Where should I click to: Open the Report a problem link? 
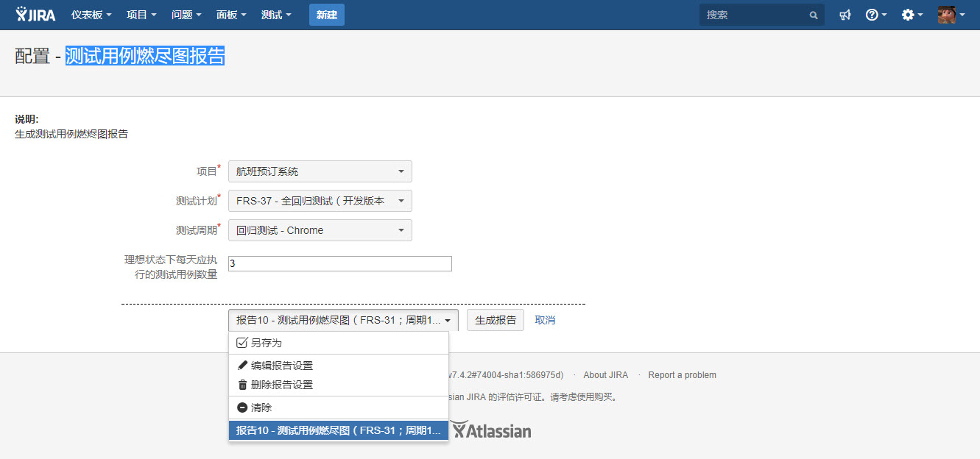tap(682, 375)
